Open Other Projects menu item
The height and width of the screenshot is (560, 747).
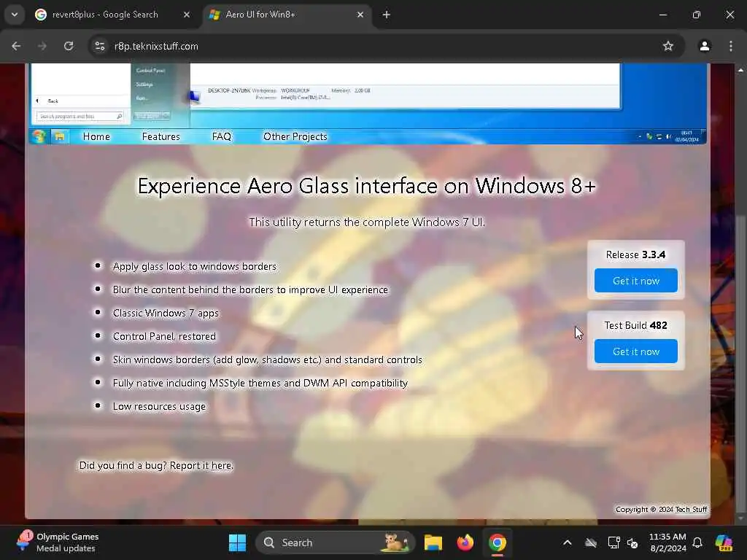295,136
